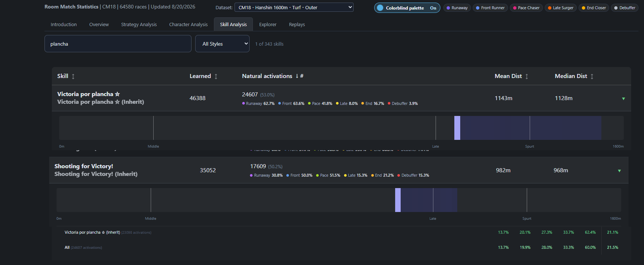Viewport: 644px width, 265px height.
Task: Click the Room Match Statistics title
Action: pos(71,7)
